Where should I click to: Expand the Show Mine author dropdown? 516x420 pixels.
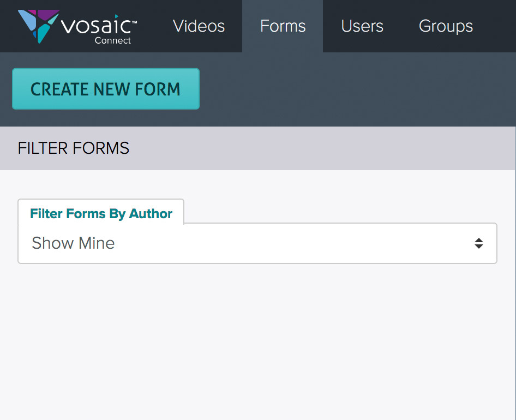257,243
